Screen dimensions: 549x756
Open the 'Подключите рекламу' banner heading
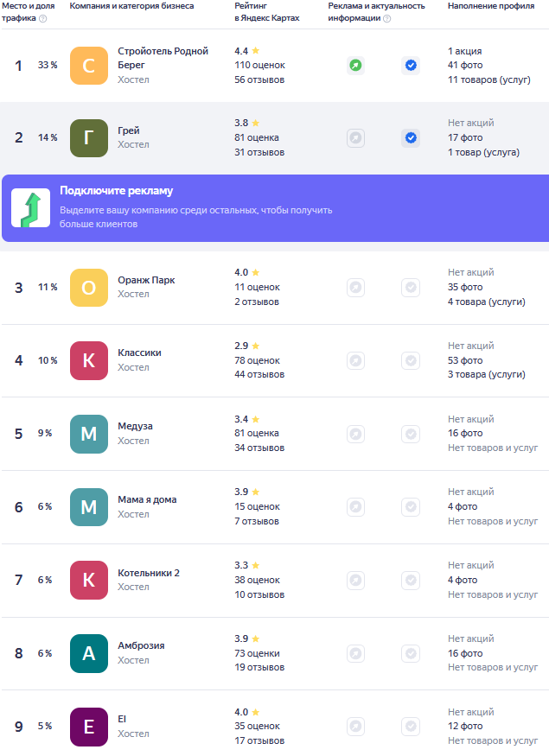[x=116, y=191]
